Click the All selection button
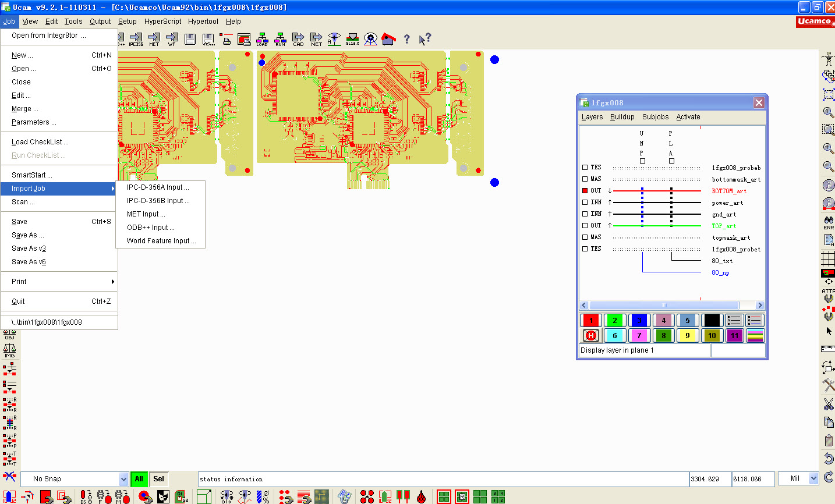This screenshot has height=504, width=835. (x=139, y=479)
